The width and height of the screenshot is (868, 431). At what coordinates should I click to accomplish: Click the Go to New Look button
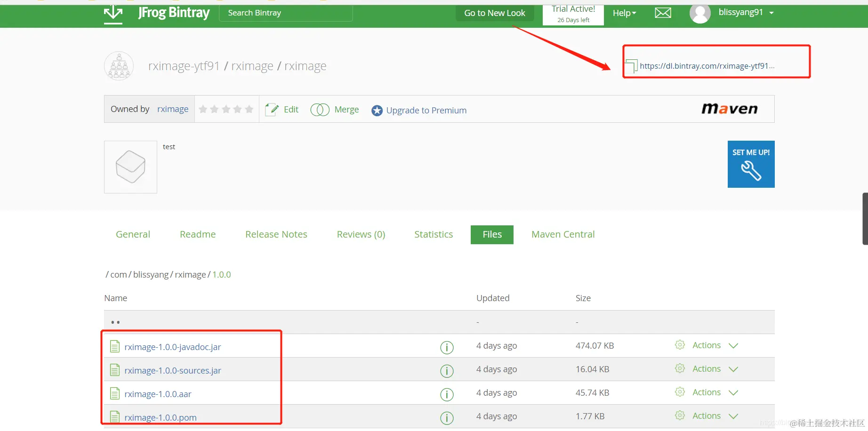click(495, 13)
